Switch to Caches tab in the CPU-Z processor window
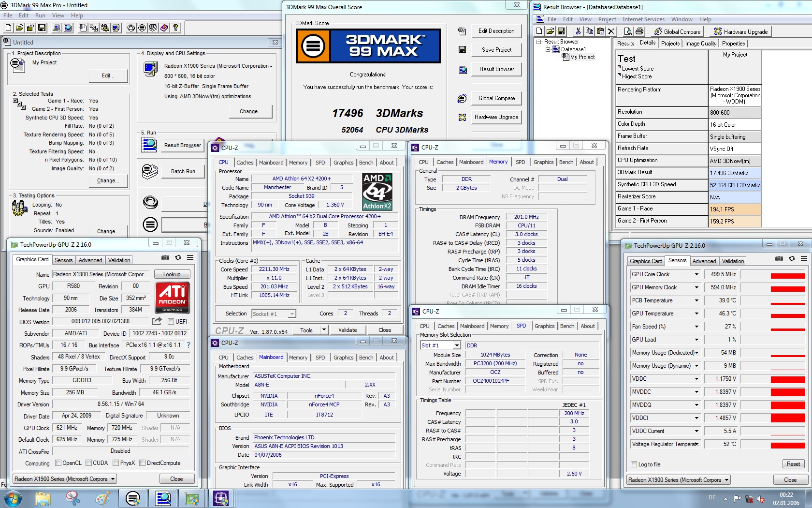 [x=245, y=163]
